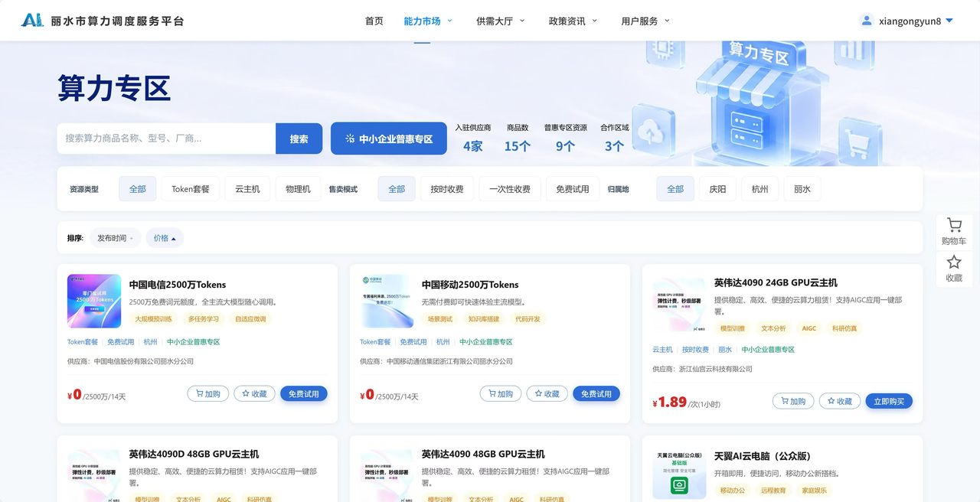980x502 pixels.
Task: Filter sale mode by 按时收费
Action: click(x=447, y=189)
